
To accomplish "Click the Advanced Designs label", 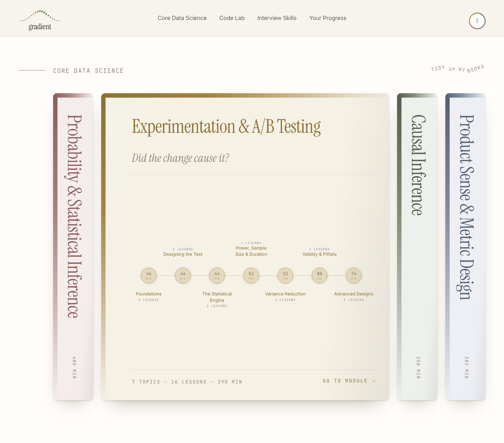I will tap(354, 294).
